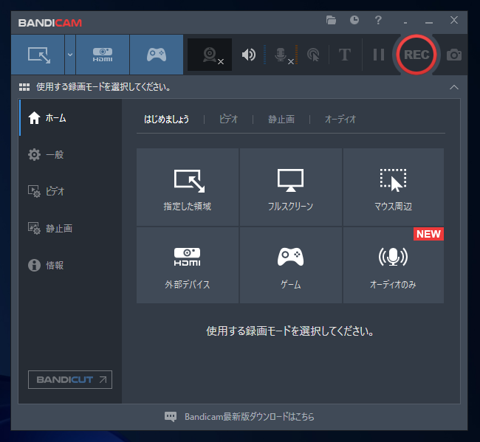Choose the ゲーム recording tile
The image size is (480, 442).
(x=291, y=265)
